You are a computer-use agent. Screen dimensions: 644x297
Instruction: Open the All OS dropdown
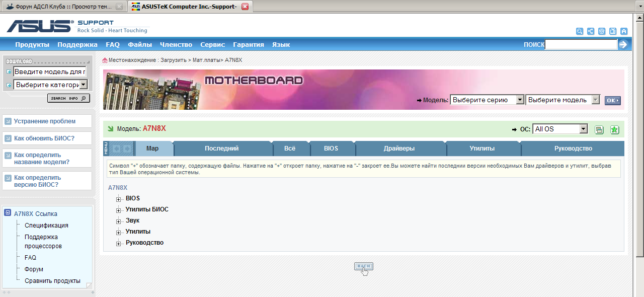pyautogui.click(x=560, y=129)
